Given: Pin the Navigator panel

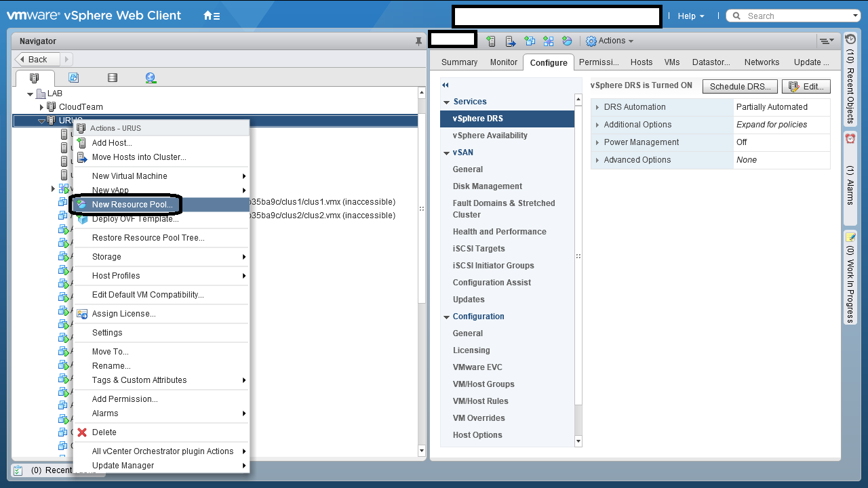Looking at the screenshot, I should 418,41.
